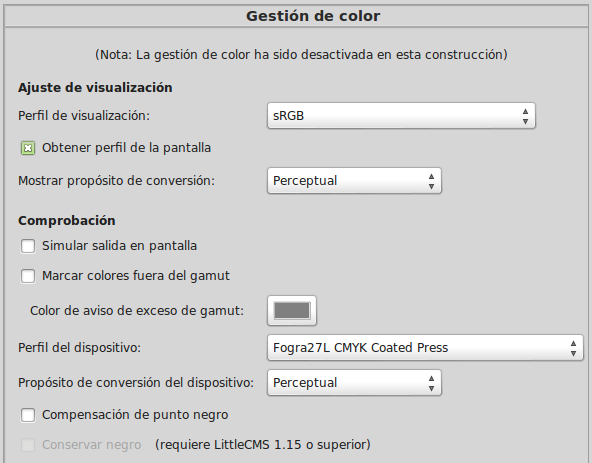Screen dimensions: 592x463
Task: Click the Compensación de punto negro label
Action: 135,415
